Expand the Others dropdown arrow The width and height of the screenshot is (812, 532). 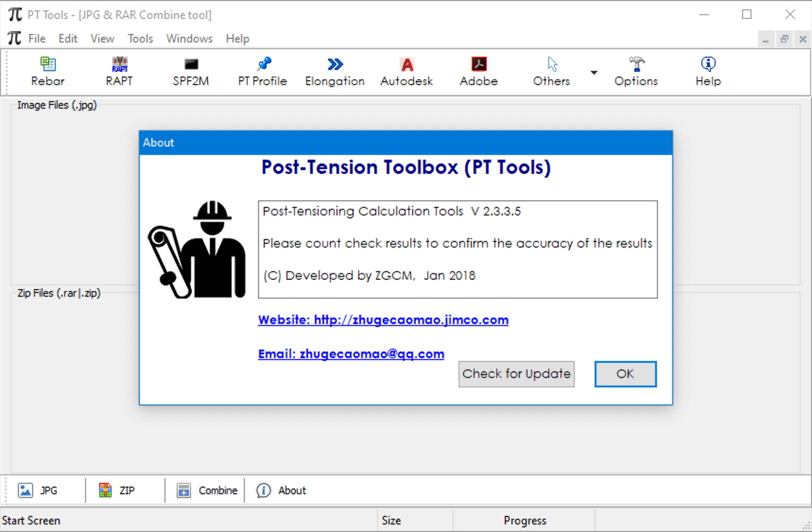594,72
